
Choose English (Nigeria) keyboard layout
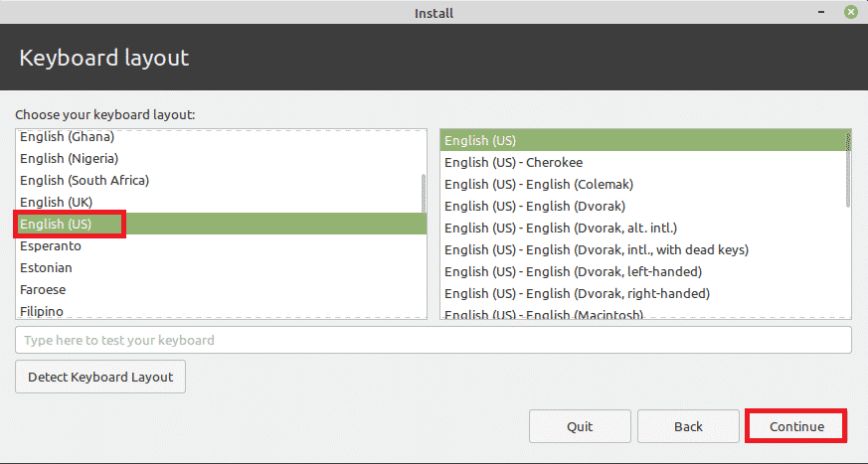point(70,159)
